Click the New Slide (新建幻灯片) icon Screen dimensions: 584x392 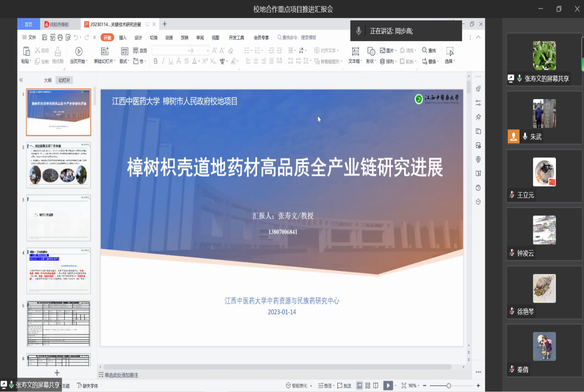104,51
